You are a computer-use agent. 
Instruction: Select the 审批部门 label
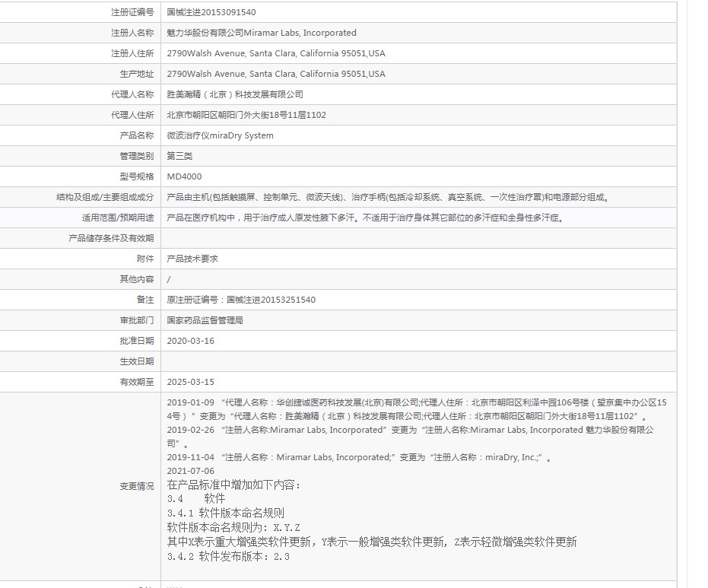click(137, 321)
